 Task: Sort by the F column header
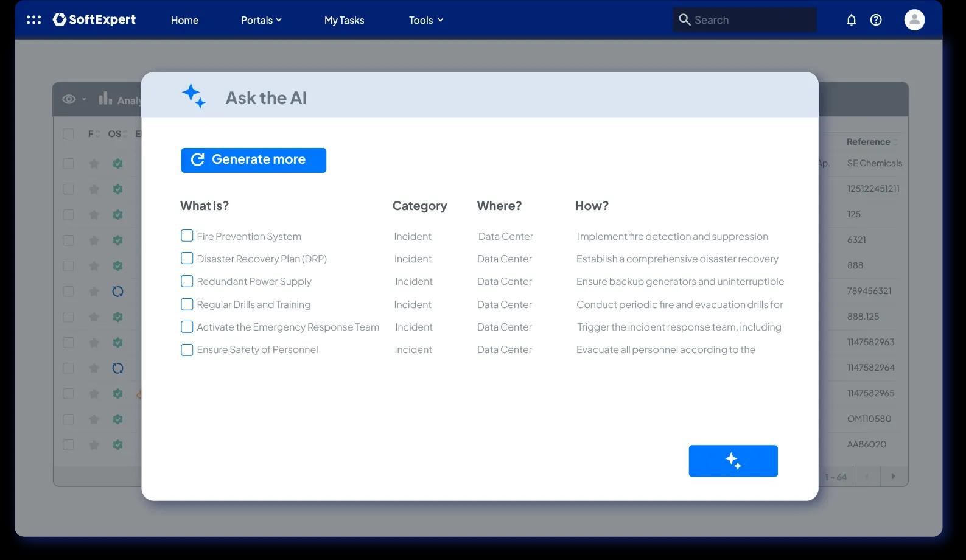tap(94, 134)
